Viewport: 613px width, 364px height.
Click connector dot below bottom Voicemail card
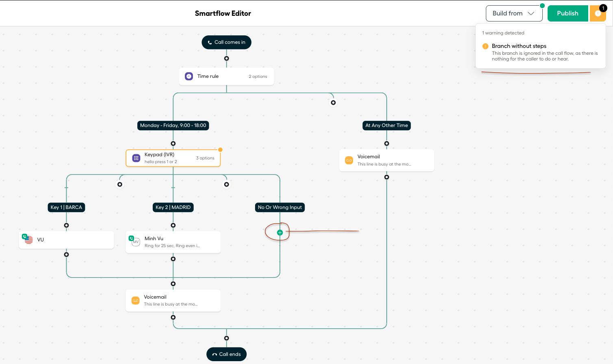click(173, 317)
